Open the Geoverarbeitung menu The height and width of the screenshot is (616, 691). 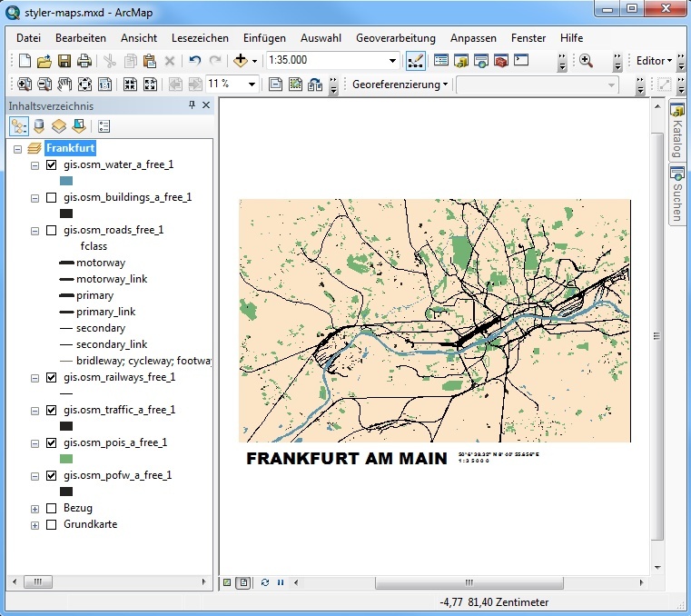pyautogui.click(x=395, y=38)
